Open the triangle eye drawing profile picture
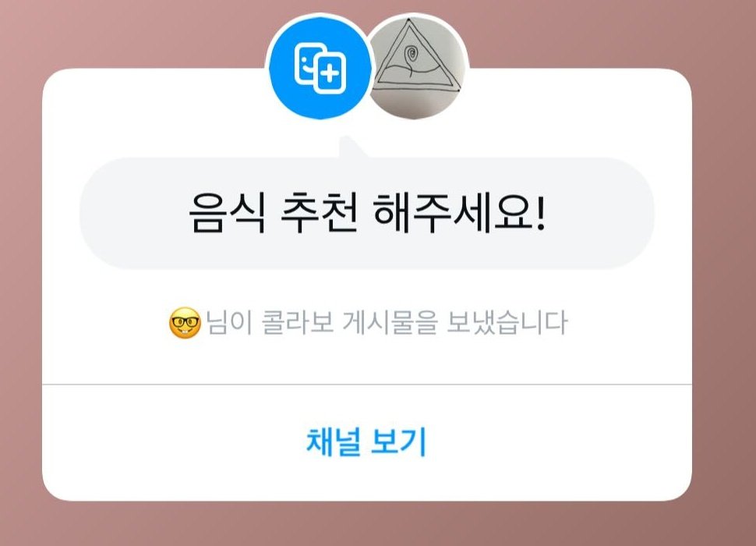 (x=416, y=68)
